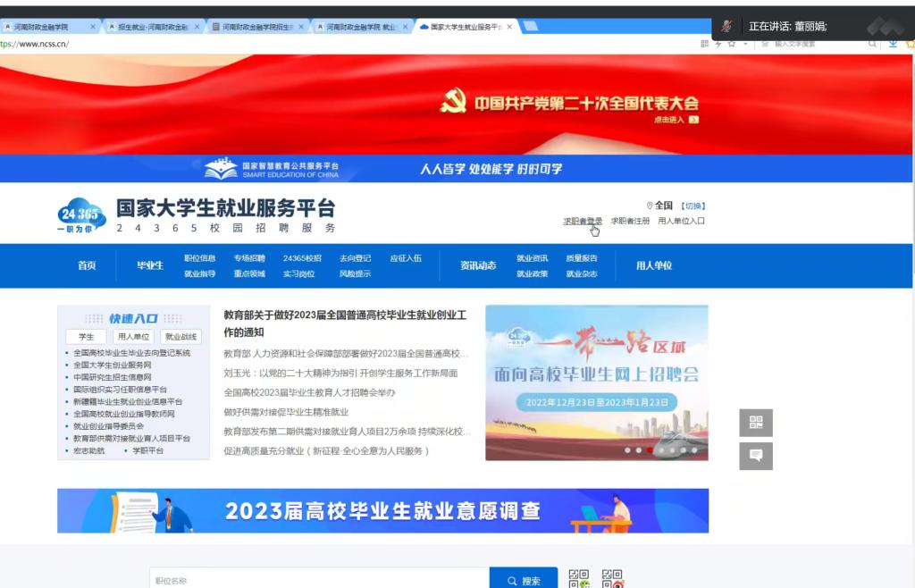Click the muted microphone icon

[726, 26]
